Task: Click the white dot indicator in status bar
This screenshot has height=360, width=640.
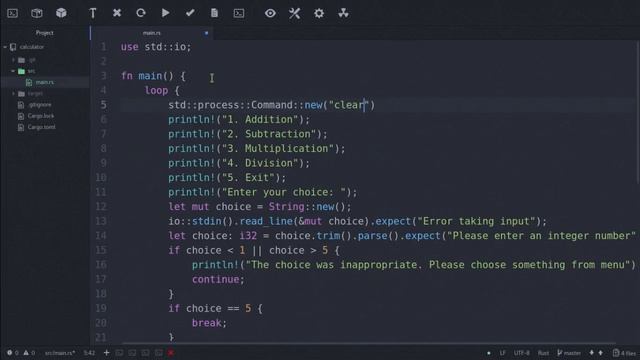Action: pos(489,353)
